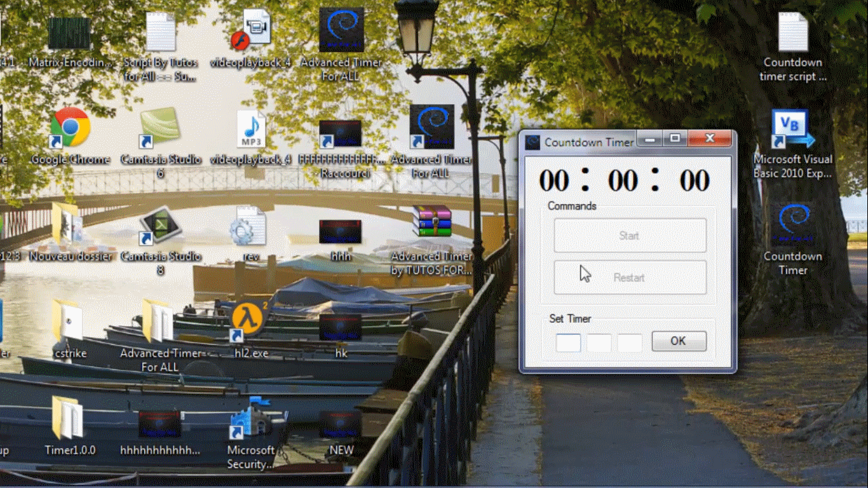
Task: Select the videoplayback_4 Flash video file icon
Action: click(x=250, y=29)
